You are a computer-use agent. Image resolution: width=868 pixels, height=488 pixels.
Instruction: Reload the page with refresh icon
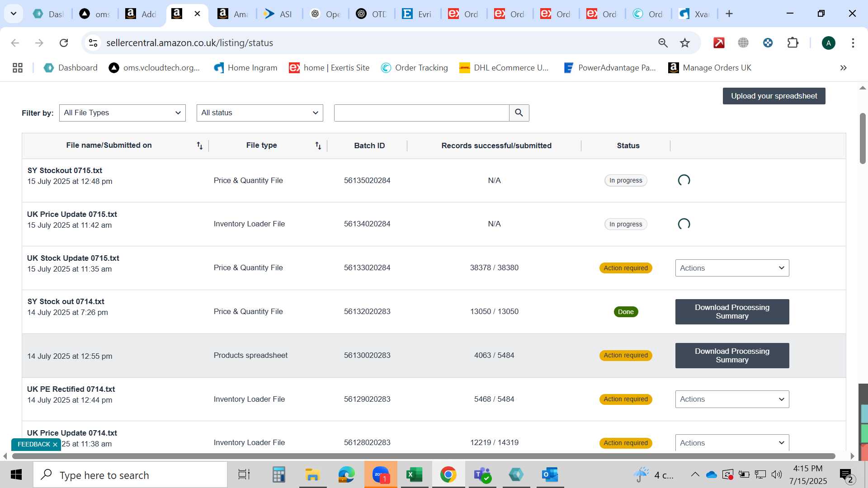pyautogui.click(x=64, y=43)
